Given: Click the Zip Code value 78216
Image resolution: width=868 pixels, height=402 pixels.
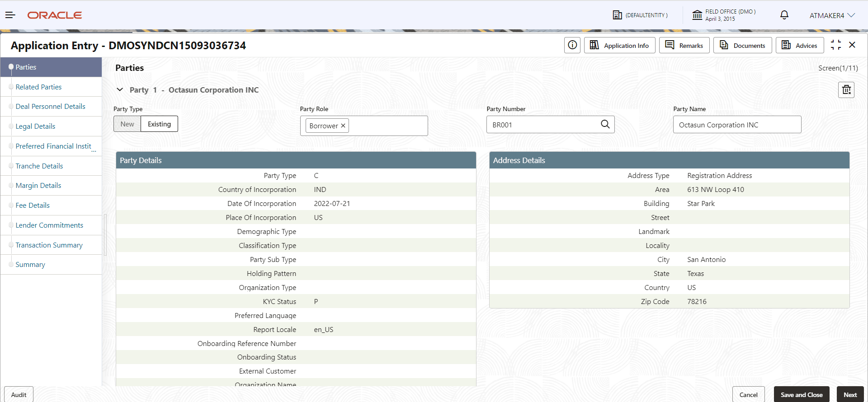Looking at the screenshot, I should tap(697, 302).
